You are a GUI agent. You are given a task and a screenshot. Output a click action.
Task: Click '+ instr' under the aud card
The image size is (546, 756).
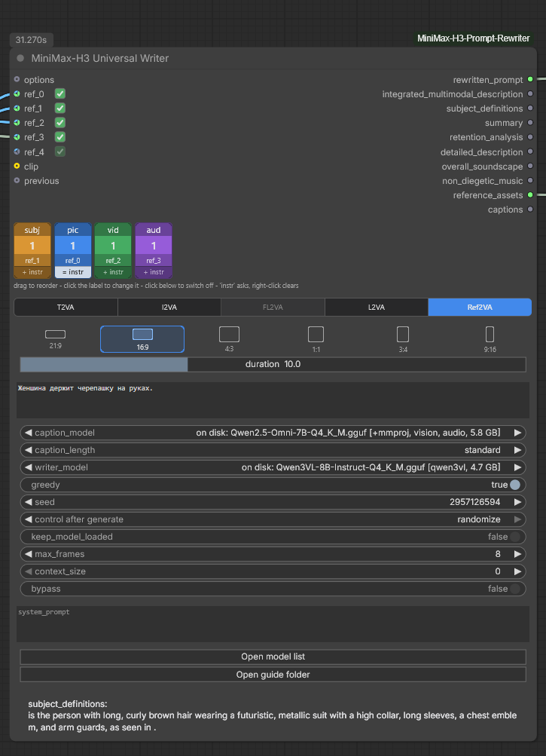(x=153, y=272)
